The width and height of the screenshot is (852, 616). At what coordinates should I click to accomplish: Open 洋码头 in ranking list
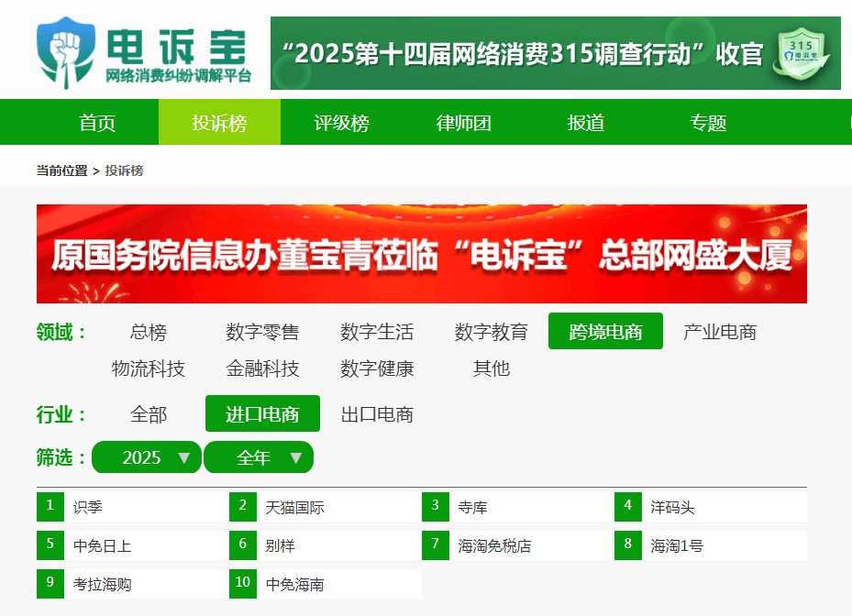pos(672,507)
